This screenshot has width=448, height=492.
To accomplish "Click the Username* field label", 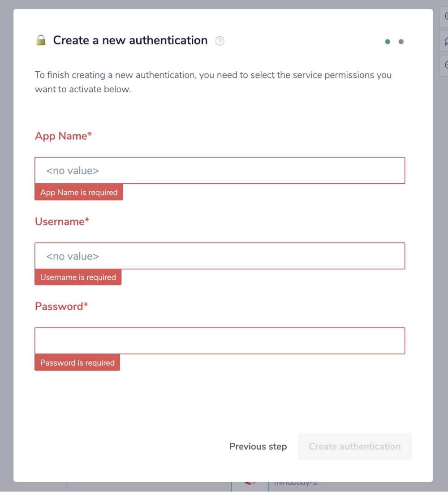I will (62, 221).
